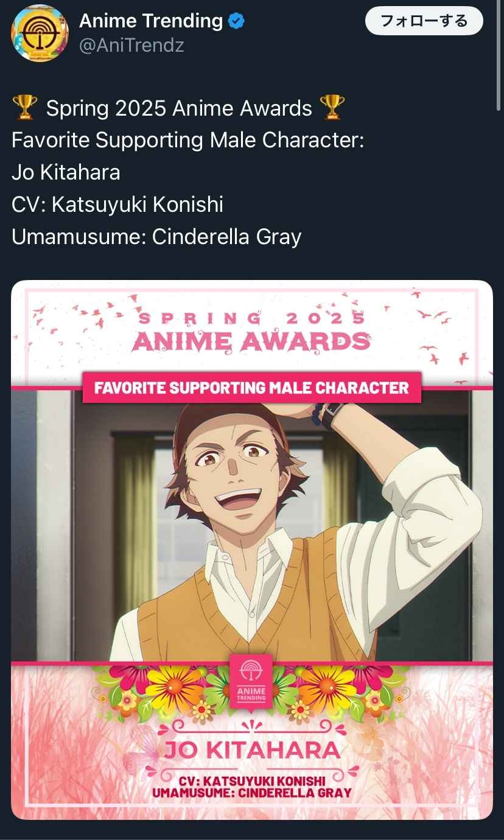Tap the "Umamusume: Cinderella Gray" tweet line
Viewport: 504px width, 840px height.
point(156,237)
